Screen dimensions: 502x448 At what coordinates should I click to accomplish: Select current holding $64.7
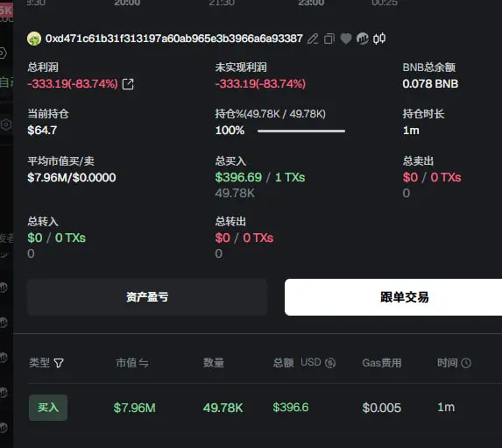point(42,131)
